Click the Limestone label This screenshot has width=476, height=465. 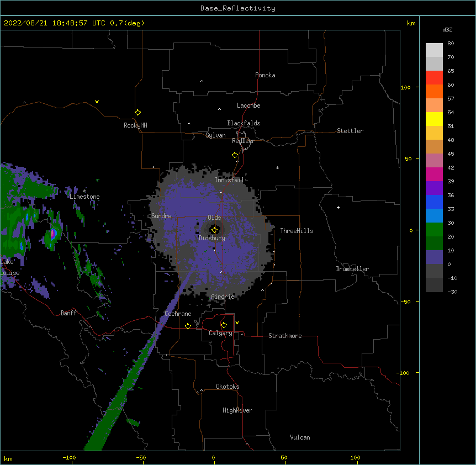coord(84,197)
